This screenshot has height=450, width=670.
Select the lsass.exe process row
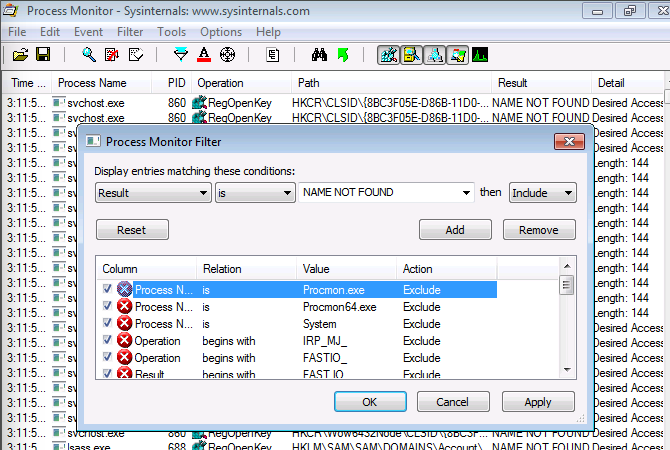(335, 446)
